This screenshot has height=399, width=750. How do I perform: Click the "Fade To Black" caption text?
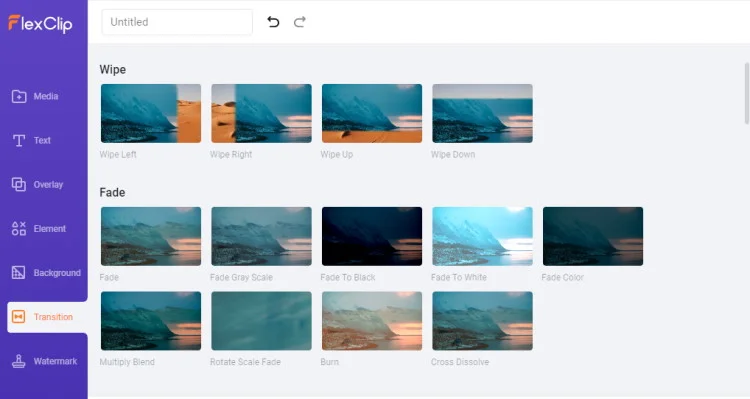pos(348,277)
